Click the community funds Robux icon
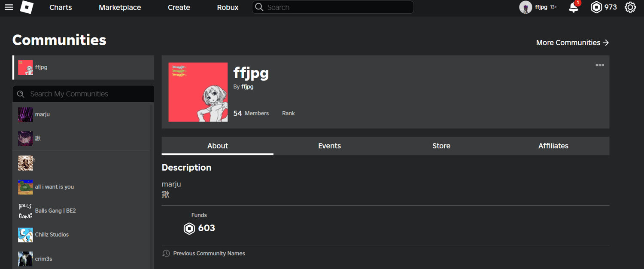 pos(189,228)
